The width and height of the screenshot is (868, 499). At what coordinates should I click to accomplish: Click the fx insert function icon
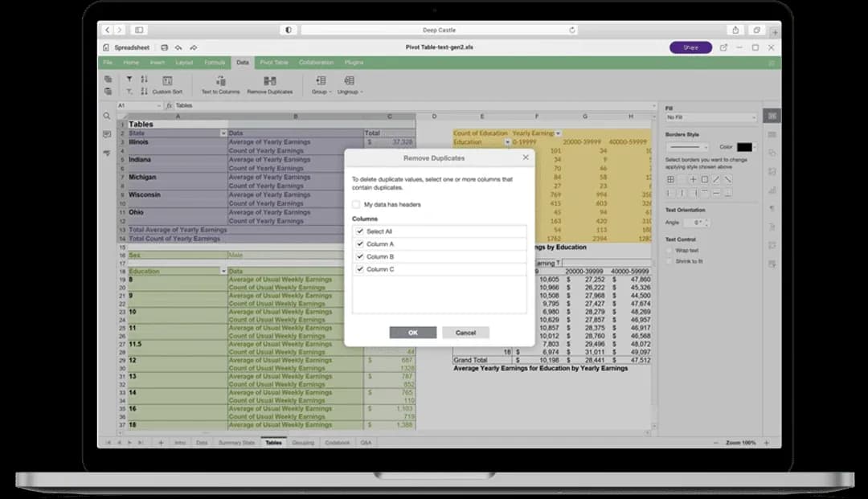click(170, 105)
